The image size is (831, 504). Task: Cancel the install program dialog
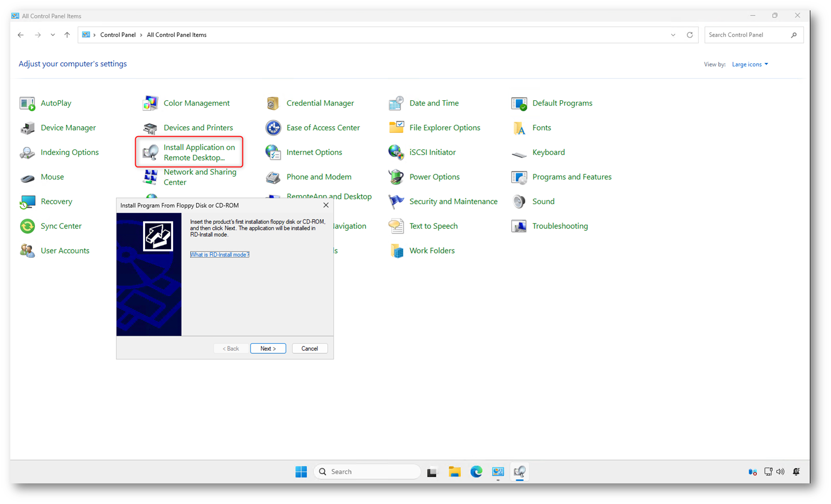(310, 348)
